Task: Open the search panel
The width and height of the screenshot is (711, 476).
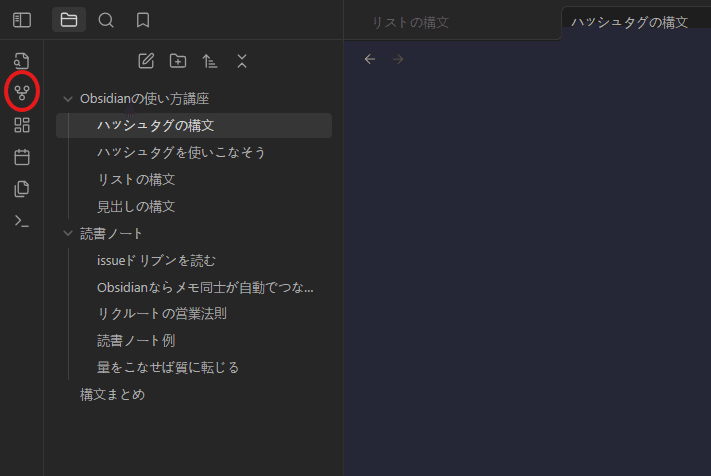Action: pos(106,20)
